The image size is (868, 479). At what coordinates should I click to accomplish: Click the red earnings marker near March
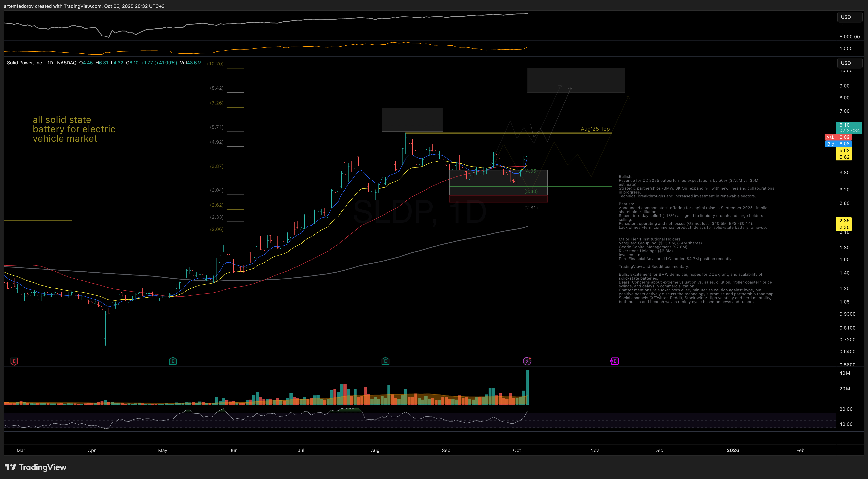click(x=14, y=361)
